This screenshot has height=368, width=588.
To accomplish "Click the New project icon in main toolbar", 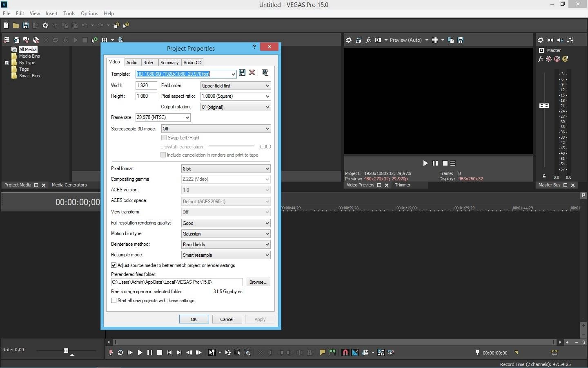I will (x=6, y=25).
